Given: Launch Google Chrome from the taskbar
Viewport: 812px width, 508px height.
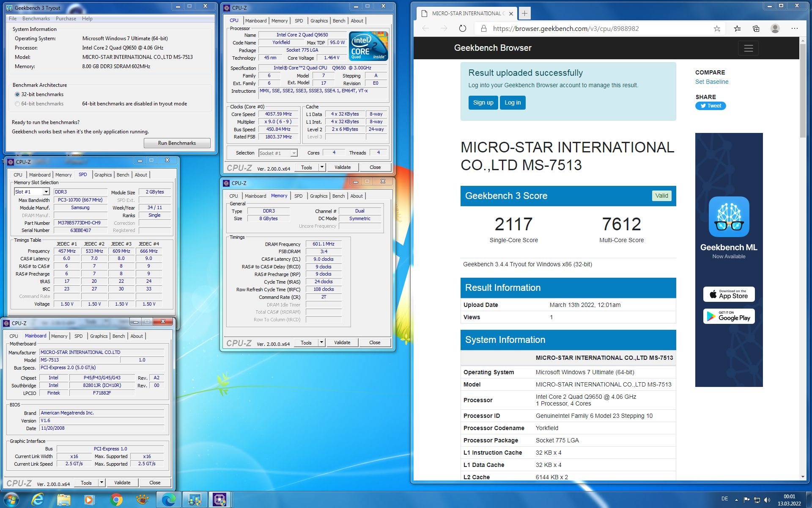Looking at the screenshot, I should pos(116,500).
